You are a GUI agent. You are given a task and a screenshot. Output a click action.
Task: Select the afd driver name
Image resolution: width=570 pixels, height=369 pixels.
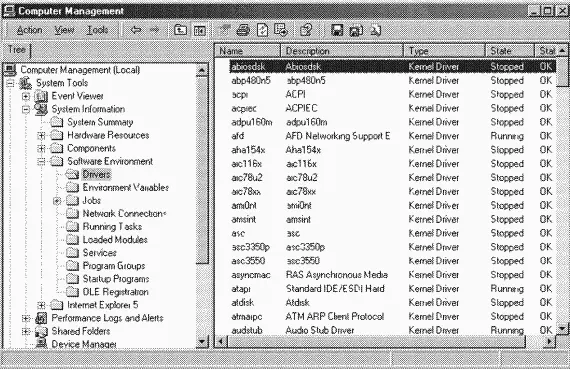pos(238,136)
